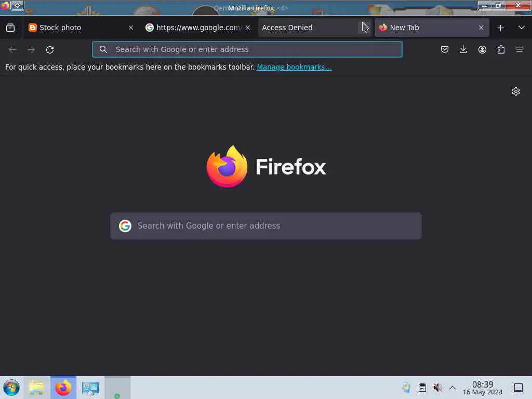
Task: Expand the list all tabs chevron
Action: pos(522,28)
